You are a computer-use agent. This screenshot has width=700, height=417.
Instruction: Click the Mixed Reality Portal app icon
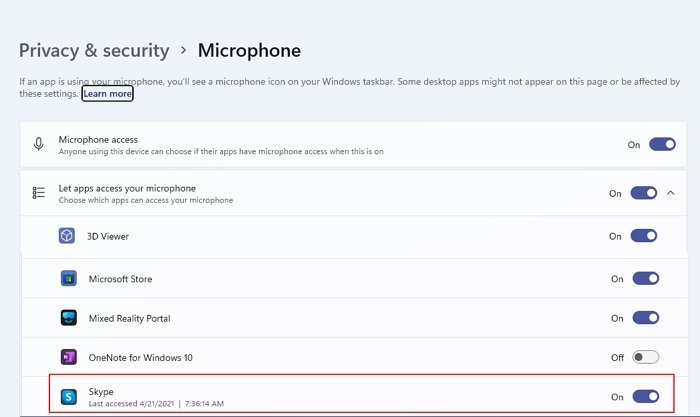(x=69, y=317)
